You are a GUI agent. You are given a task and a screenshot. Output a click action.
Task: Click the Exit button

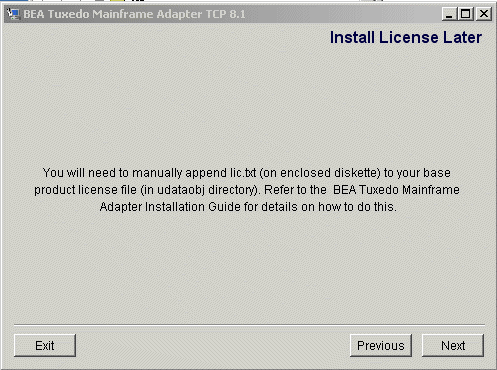(x=45, y=346)
